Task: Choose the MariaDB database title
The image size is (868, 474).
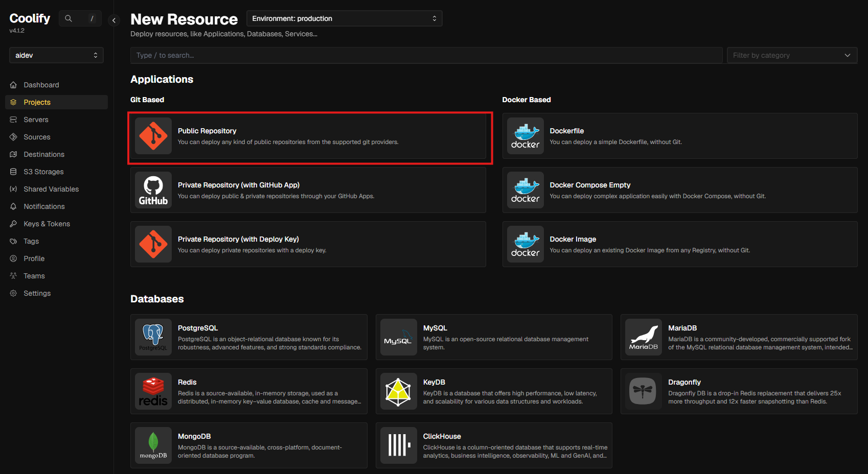Action: click(682, 328)
